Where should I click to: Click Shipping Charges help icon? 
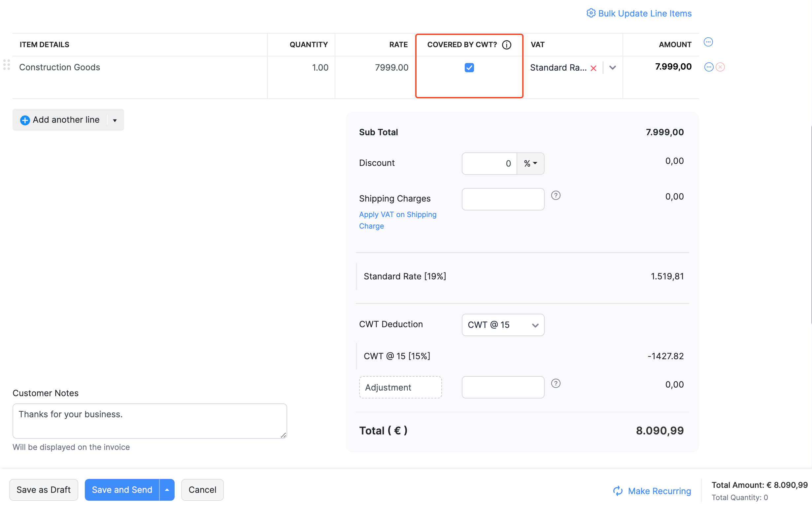tap(556, 195)
